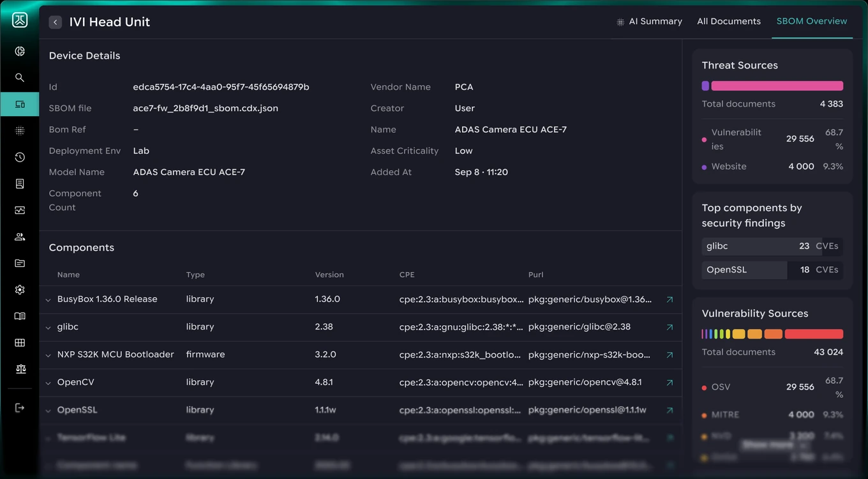Click the Vulnerabilities threat source entry
The width and height of the screenshot is (868, 479).
pos(772,139)
